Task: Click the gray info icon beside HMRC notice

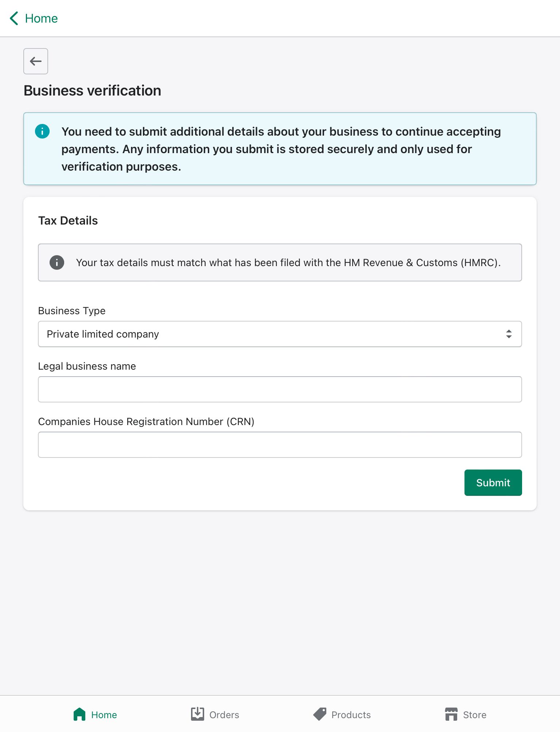Action: click(x=57, y=262)
